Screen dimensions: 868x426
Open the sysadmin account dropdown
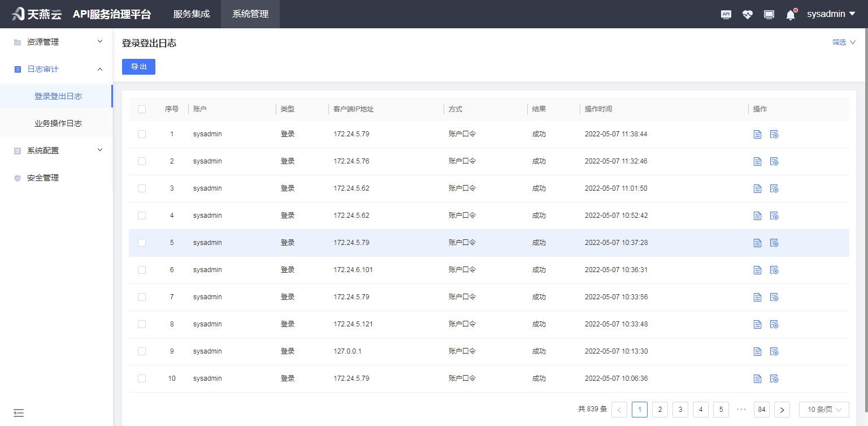pyautogui.click(x=831, y=14)
